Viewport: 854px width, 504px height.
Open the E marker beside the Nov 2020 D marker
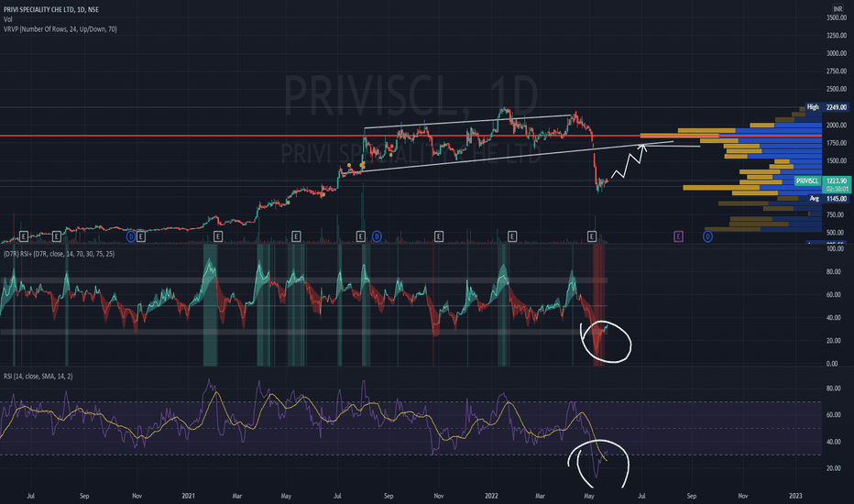tap(141, 236)
